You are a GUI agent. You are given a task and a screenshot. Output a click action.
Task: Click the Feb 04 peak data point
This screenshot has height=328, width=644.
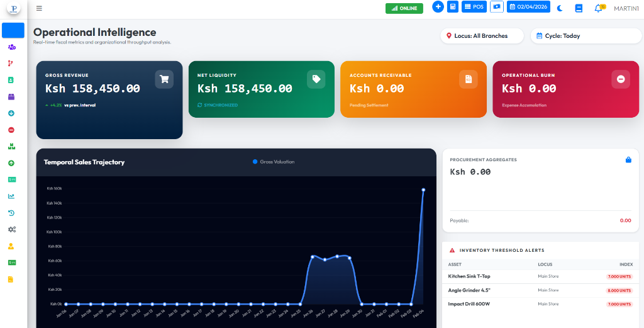click(423, 190)
